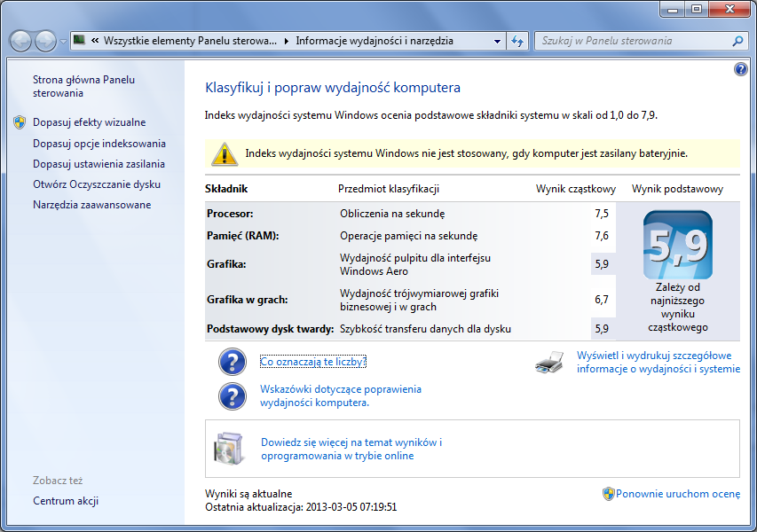Click the shield icon beside 'Dopasuj efekty wizualne'

(x=20, y=122)
